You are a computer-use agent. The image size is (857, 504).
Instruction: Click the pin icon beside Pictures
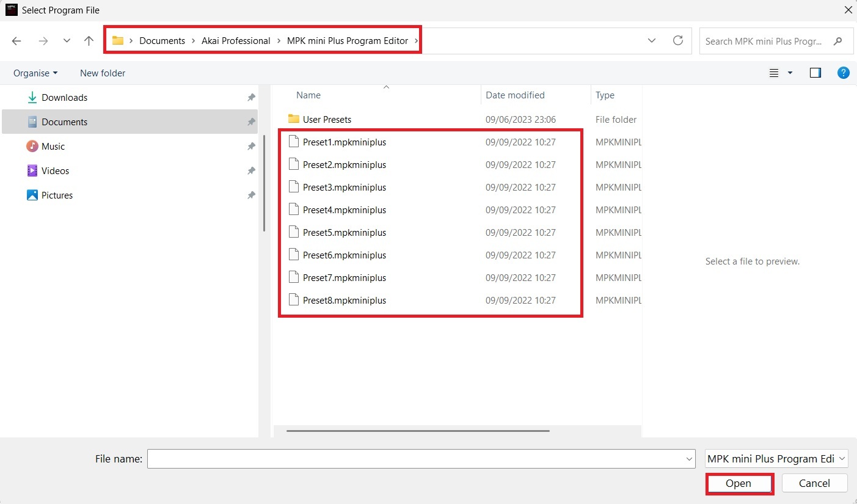250,195
